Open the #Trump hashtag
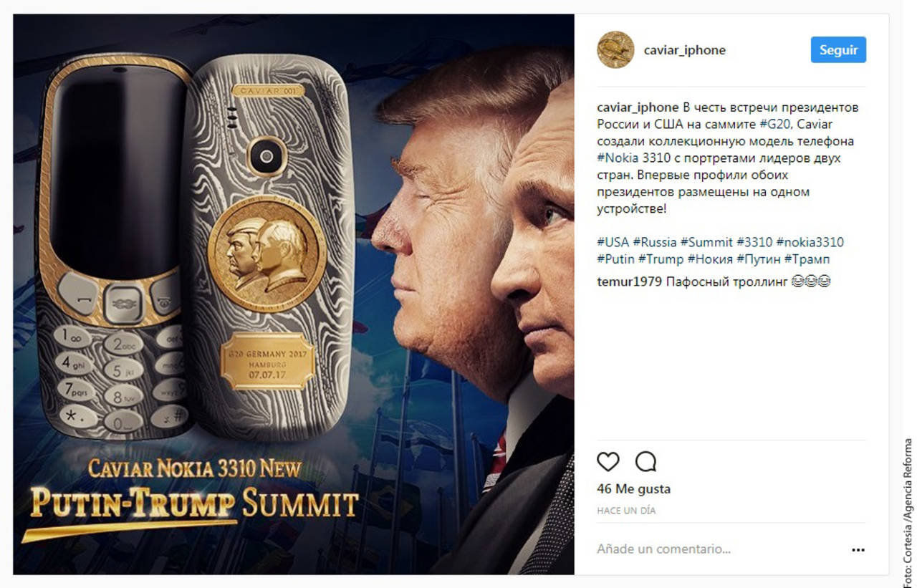Screen dimensions: 917x588 pos(661,259)
